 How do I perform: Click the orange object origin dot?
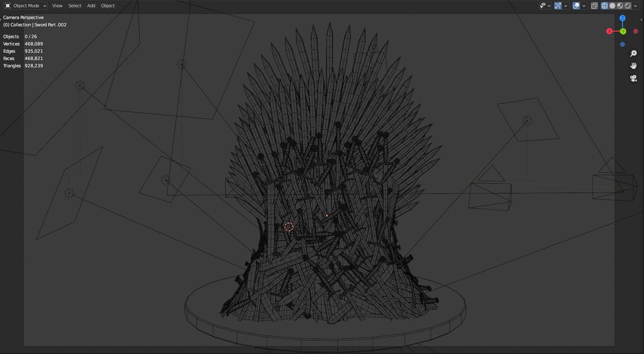click(327, 216)
